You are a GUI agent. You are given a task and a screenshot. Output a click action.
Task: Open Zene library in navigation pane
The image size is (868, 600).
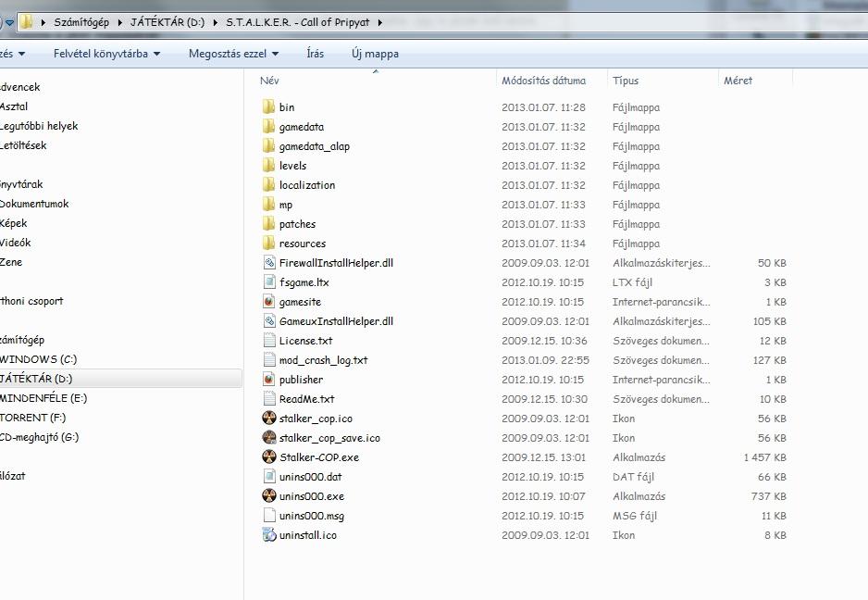(x=11, y=261)
